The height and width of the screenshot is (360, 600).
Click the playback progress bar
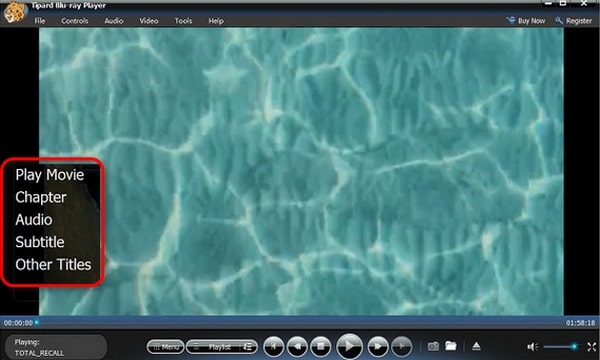(300, 323)
